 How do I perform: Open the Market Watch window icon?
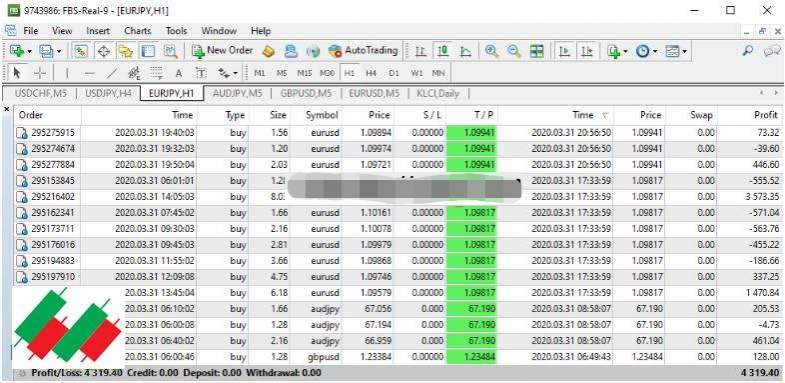pyautogui.click(x=81, y=51)
